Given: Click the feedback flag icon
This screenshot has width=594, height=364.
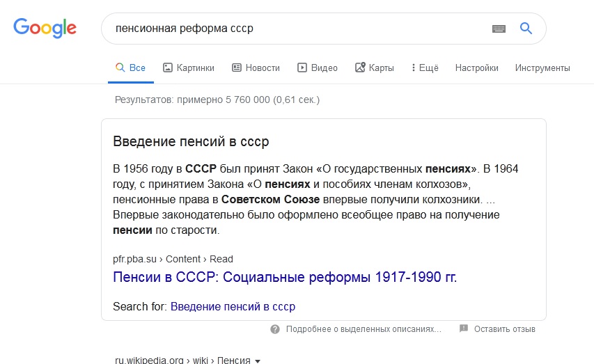Looking at the screenshot, I should (x=464, y=329).
